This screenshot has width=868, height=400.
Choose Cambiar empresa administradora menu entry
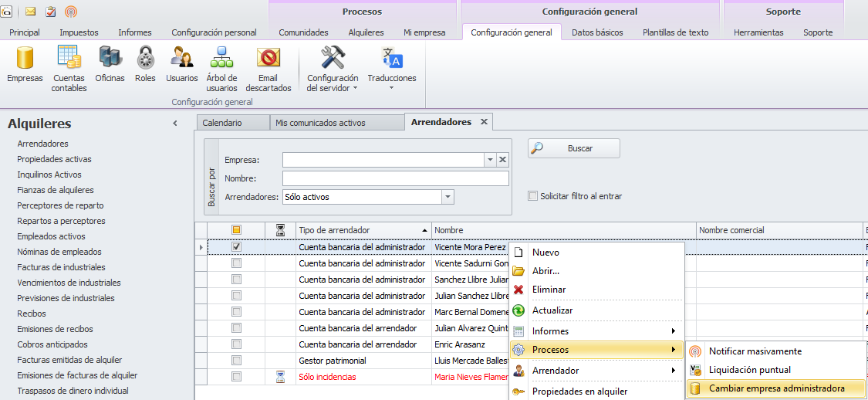(776, 388)
